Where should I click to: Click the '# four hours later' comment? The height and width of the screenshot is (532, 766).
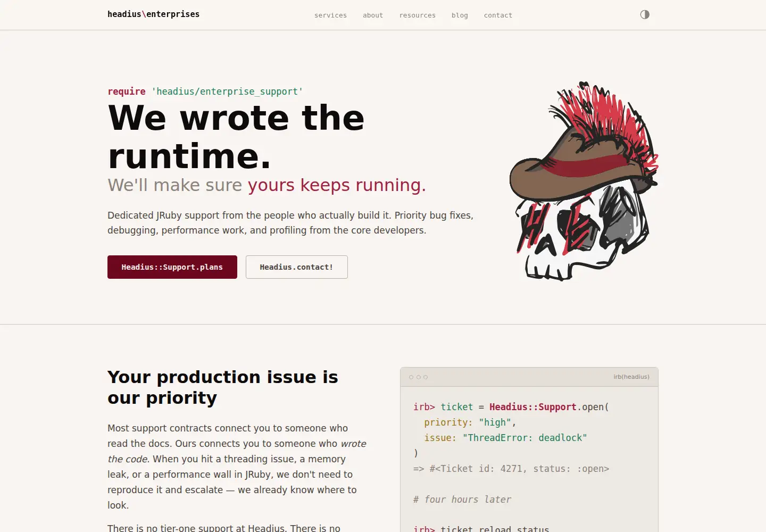pos(462,500)
